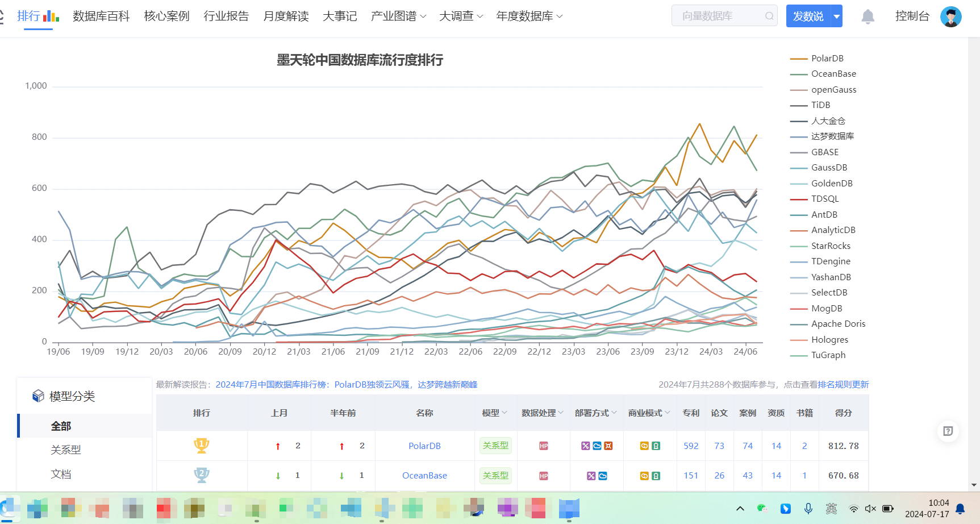The height and width of the screenshot is (524, 980).
Task: Go to the 数据库百科 tab
Action: click(x=101, y=16)
